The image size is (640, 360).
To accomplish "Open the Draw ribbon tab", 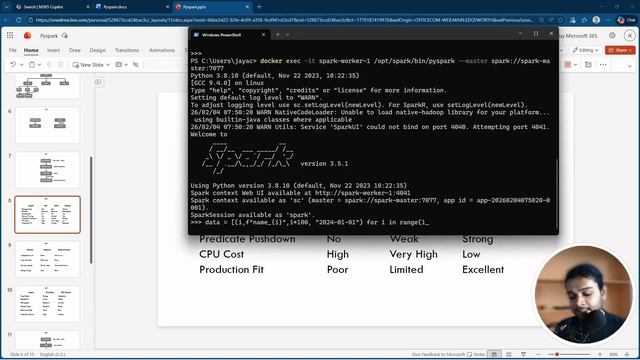I will (x=75, y=50).
